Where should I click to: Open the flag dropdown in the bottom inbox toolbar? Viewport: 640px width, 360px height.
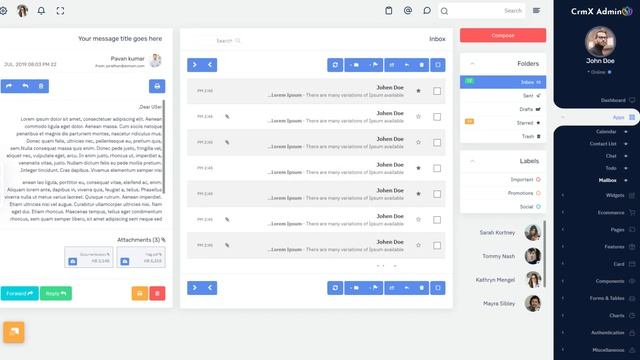[x=373, y=288]
